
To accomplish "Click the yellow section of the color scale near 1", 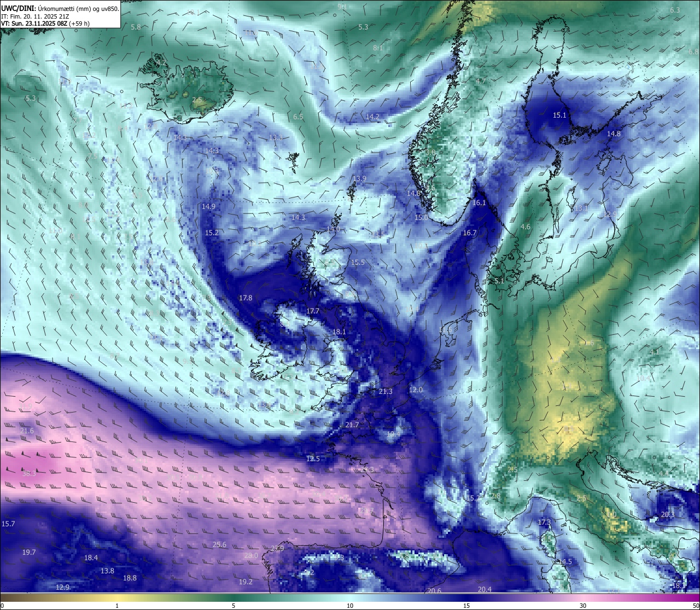I will pos(117,597).
